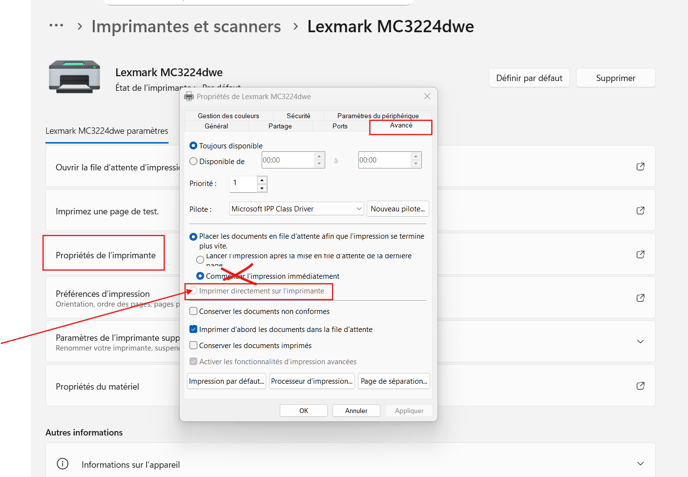
Task: Expand the Paramètres de l'imprimante supplémentaires row
Action: tap(640, 342)
